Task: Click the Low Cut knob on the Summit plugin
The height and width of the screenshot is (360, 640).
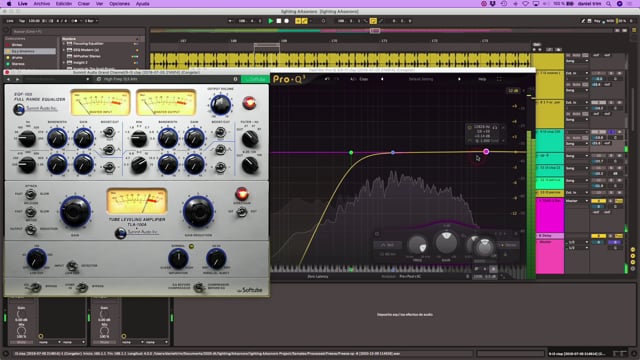Action: tap(36, 259)
